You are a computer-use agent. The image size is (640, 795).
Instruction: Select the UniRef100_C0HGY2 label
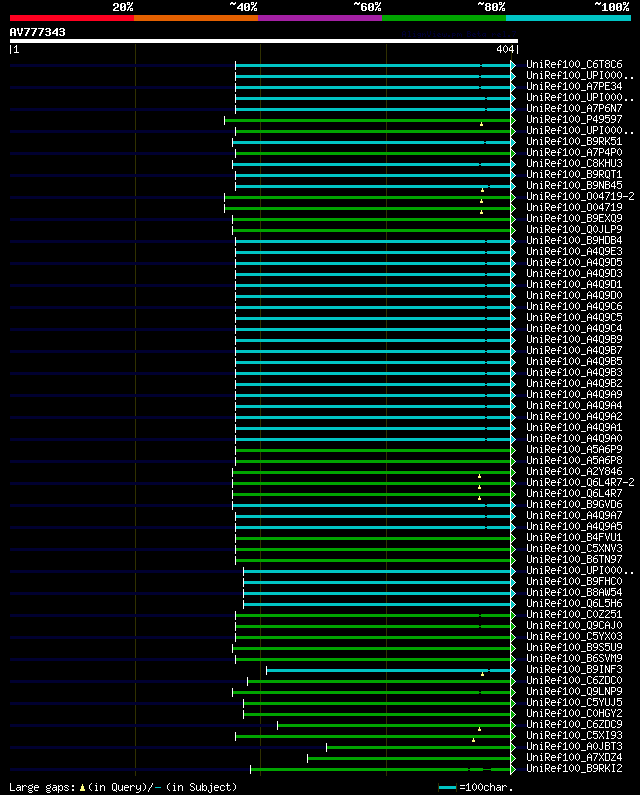tap(574, 713)
